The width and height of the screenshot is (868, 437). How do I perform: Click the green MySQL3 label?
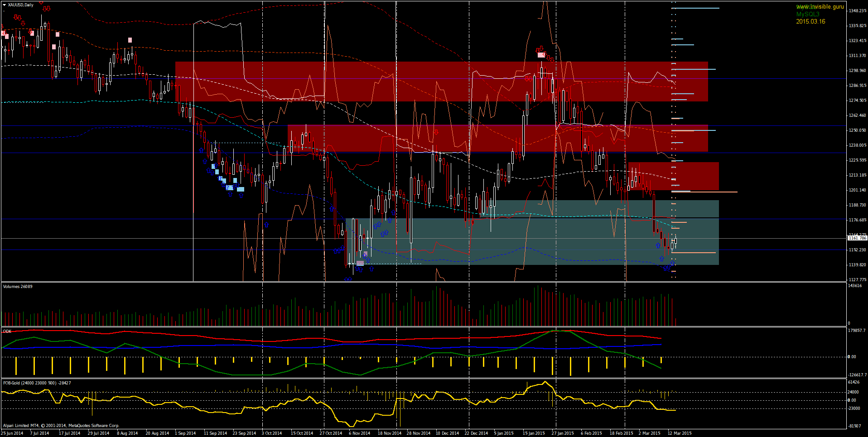(808, 14)
